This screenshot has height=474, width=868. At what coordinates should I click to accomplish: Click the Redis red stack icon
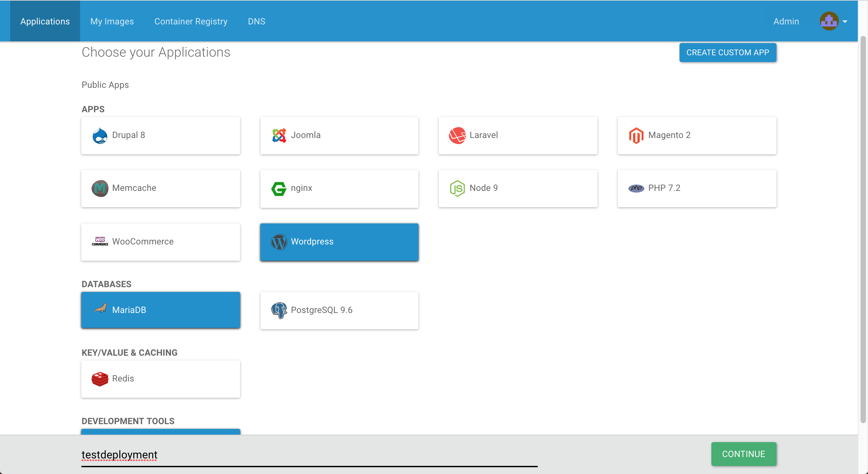click(100, 379)
